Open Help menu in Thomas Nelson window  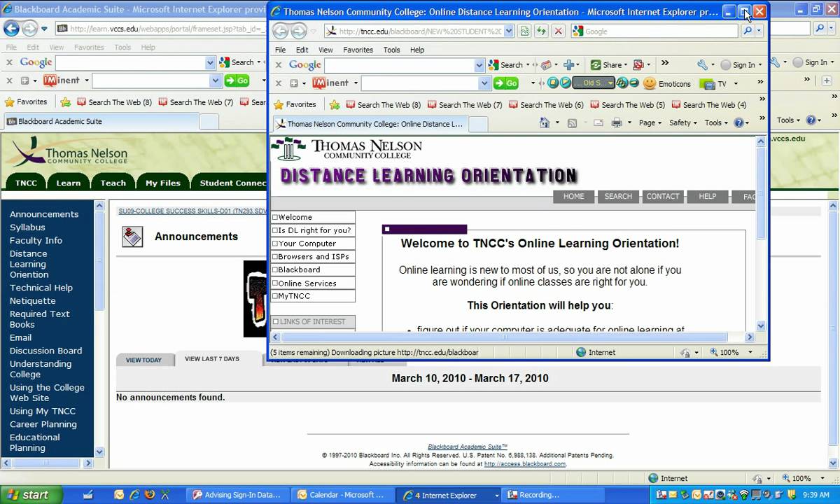417,50
